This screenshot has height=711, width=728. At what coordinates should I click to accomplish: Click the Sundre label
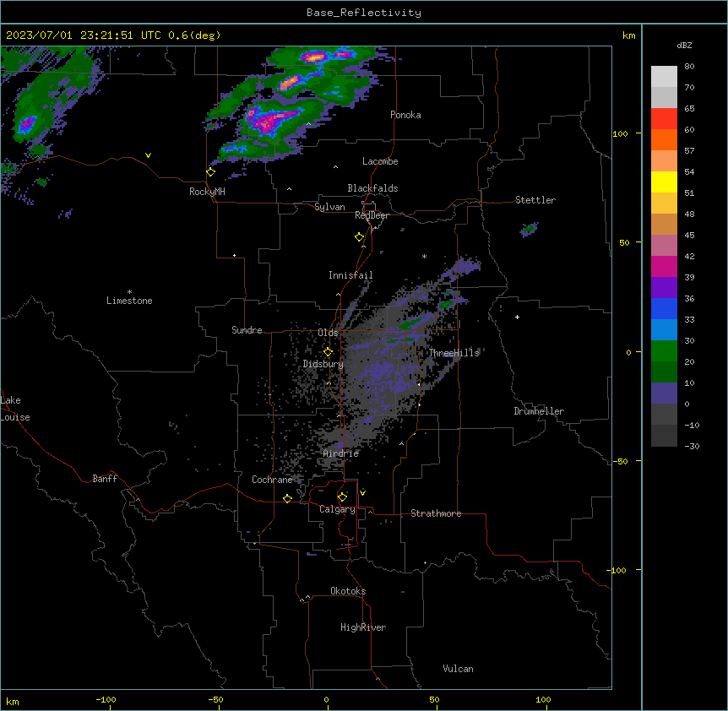(247, 330)
